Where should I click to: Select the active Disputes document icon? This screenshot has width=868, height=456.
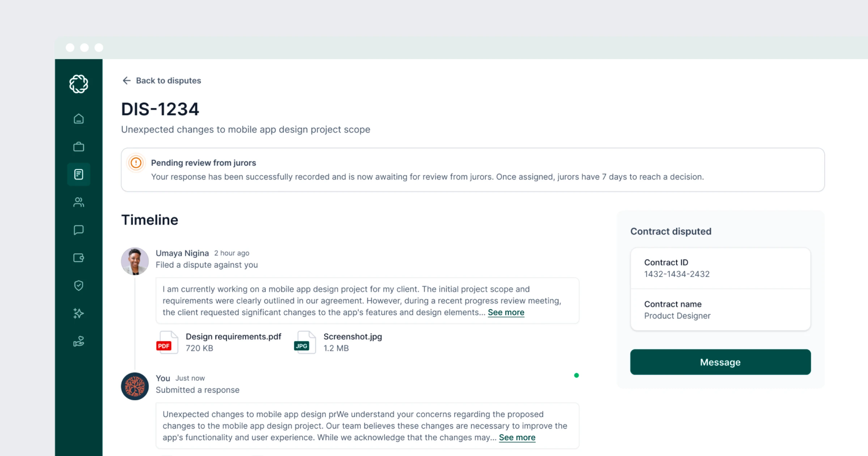[x=78, y=174]
